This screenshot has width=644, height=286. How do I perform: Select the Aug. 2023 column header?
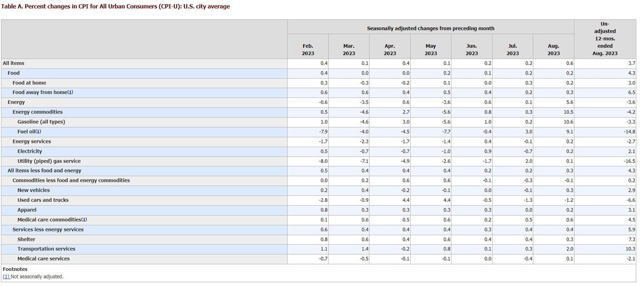point(553,50)
